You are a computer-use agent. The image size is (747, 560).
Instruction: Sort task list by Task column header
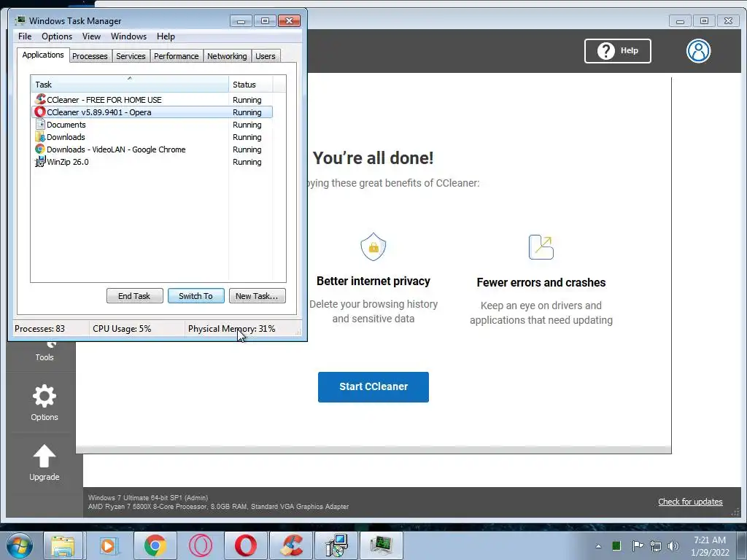coord(130,85)
